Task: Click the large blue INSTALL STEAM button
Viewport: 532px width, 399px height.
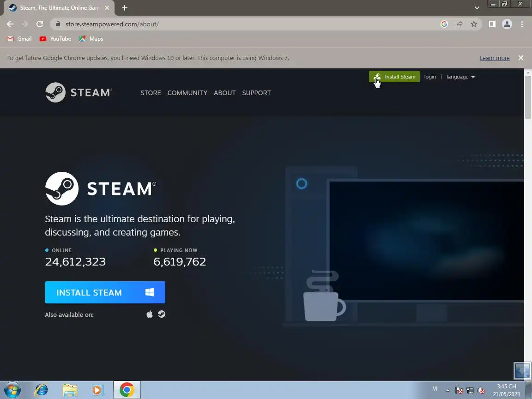Action: coord(105,292)
